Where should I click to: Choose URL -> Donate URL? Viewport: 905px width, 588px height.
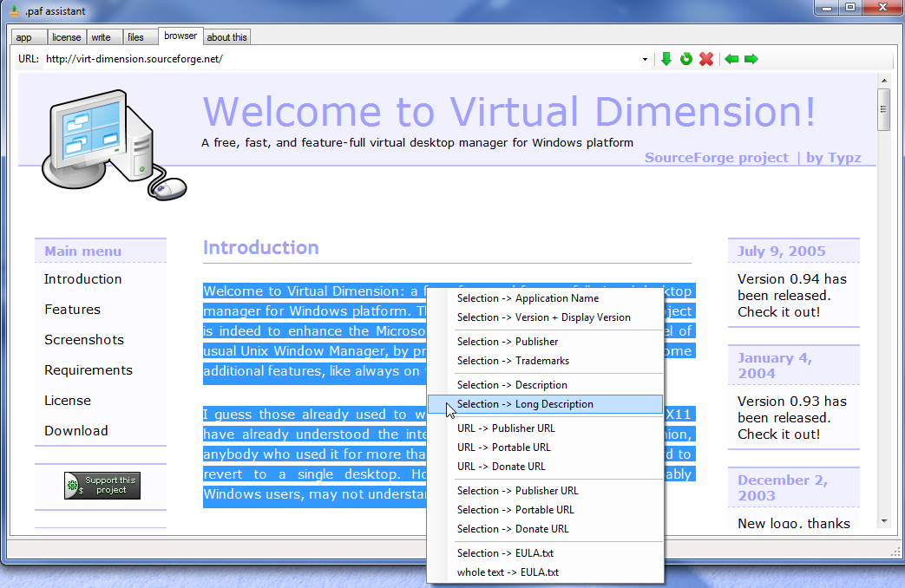tap(545, 467)
